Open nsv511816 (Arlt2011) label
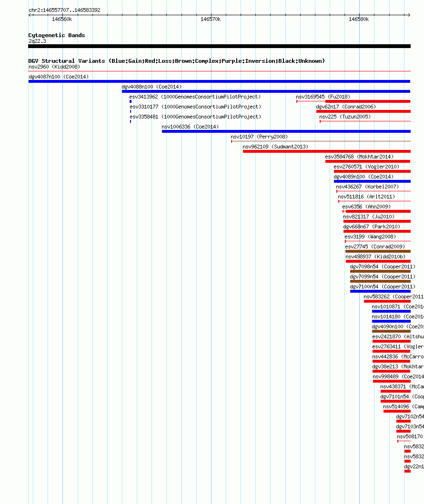The height and width of the screenshot is (504, 424). pyautogui.click(x=366, y=197)
